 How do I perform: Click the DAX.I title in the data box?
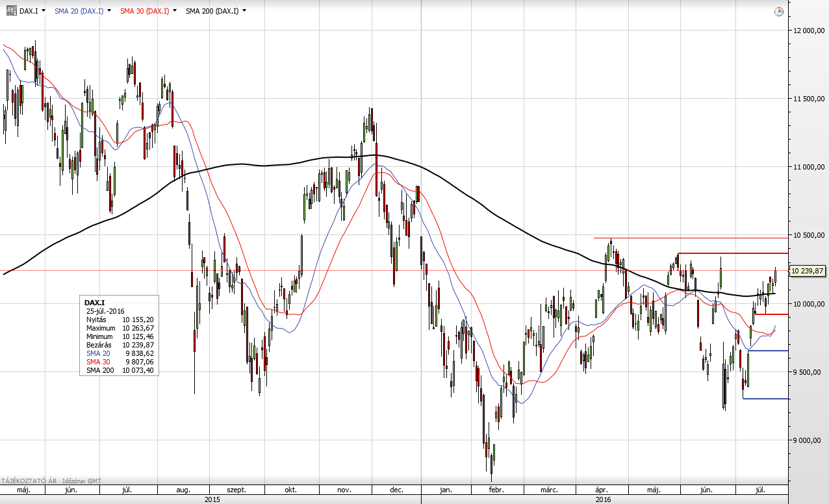94,303
